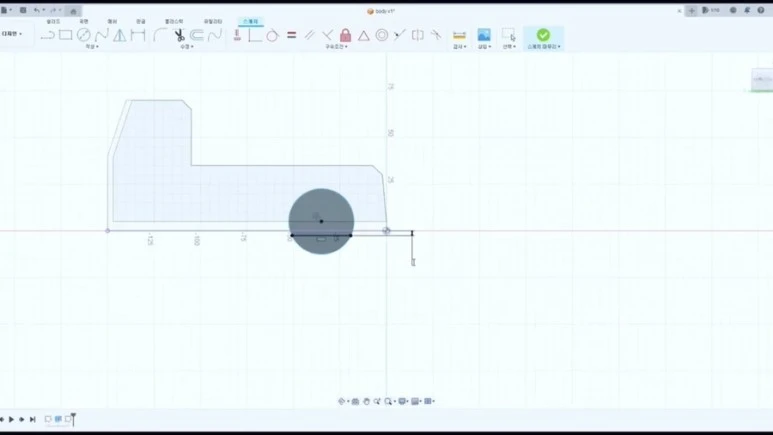Click the Insert image icon
773x435 pixels.
tap(484, 35)
